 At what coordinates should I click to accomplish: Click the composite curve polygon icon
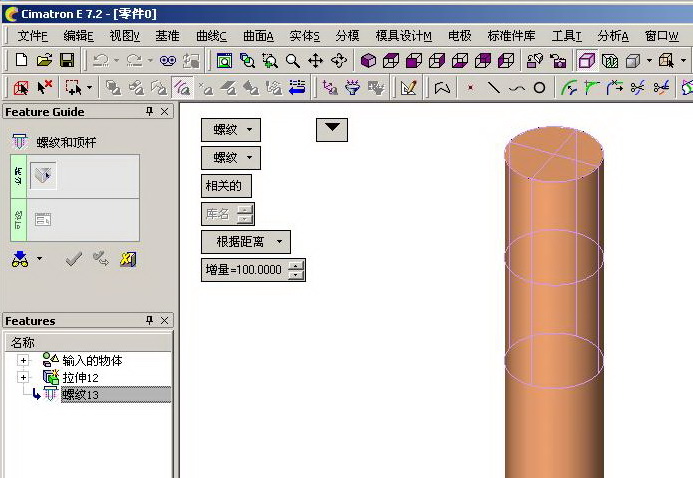pos(442,88)
